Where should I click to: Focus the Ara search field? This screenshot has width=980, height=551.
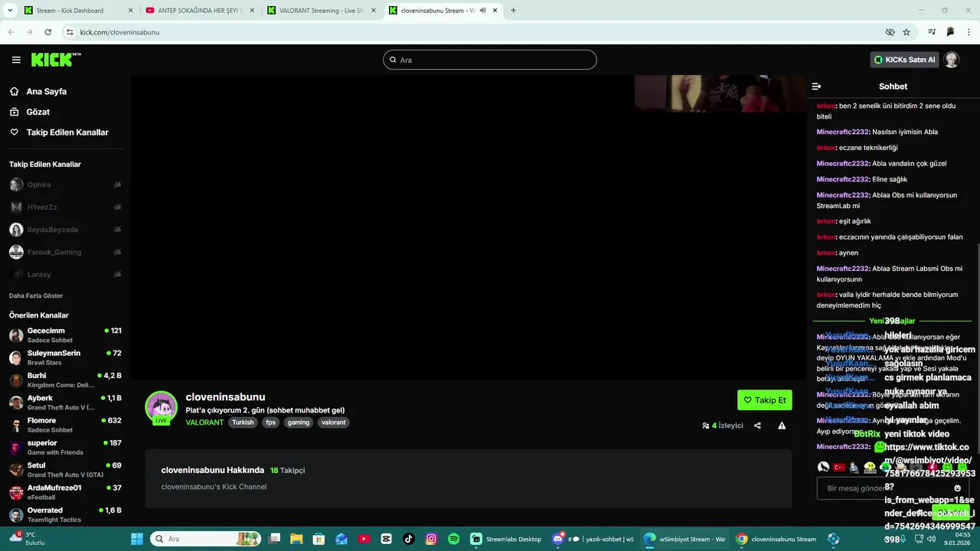[x=490, y=60]
